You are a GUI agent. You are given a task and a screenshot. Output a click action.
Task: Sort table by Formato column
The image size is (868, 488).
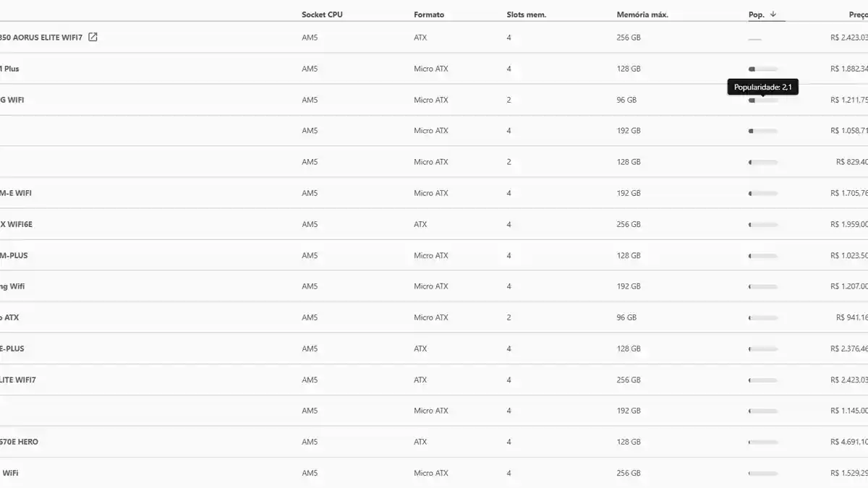(429, 14)
